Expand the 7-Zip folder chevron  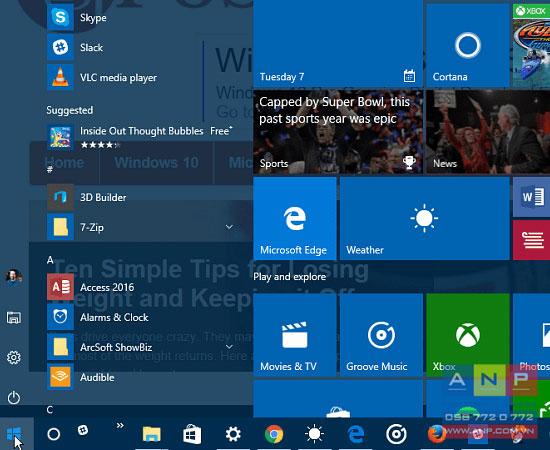[x=229, y=227]
